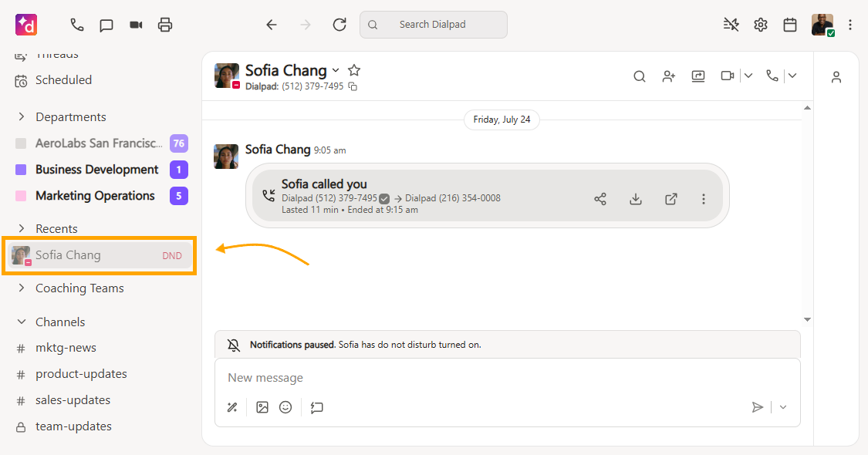The height and width of the screenshot is (455, 868).
Task: Open the team-updates private channel
Action: tap(73, 426)
